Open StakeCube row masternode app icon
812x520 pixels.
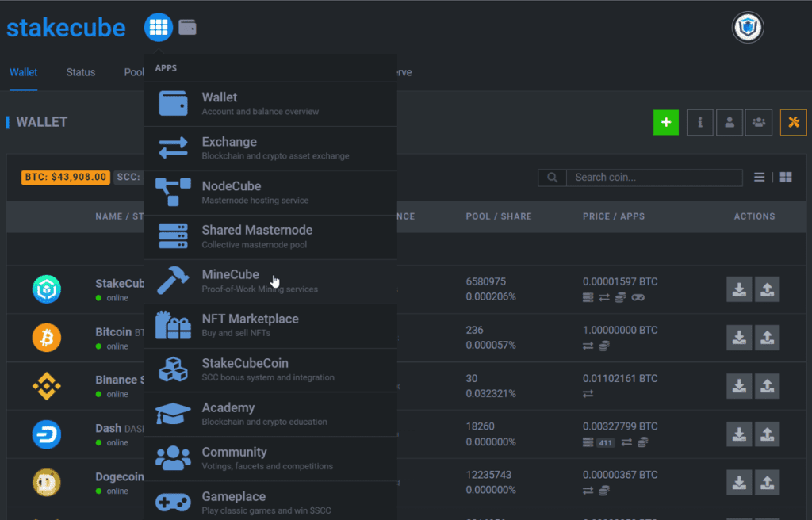588,297
